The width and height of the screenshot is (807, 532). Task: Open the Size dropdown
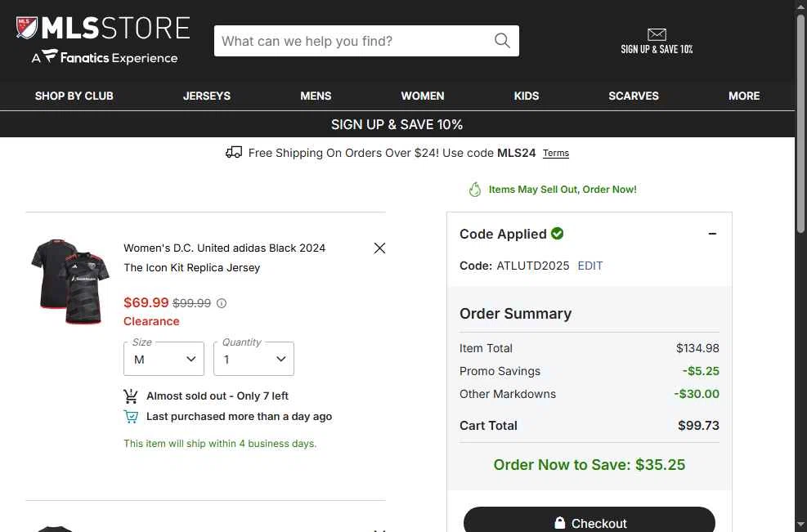[164, 359]
